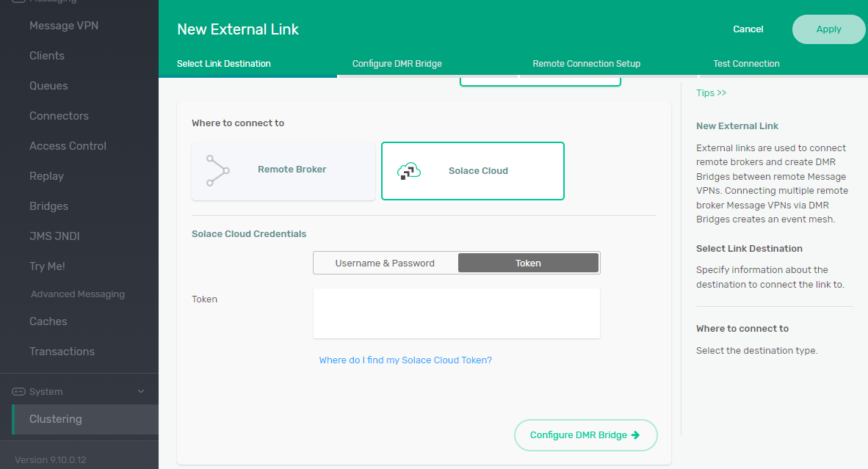Screen dimensions: 868x469
Task: Collapse the System sidebar section chevron
Action: point(141,392)
